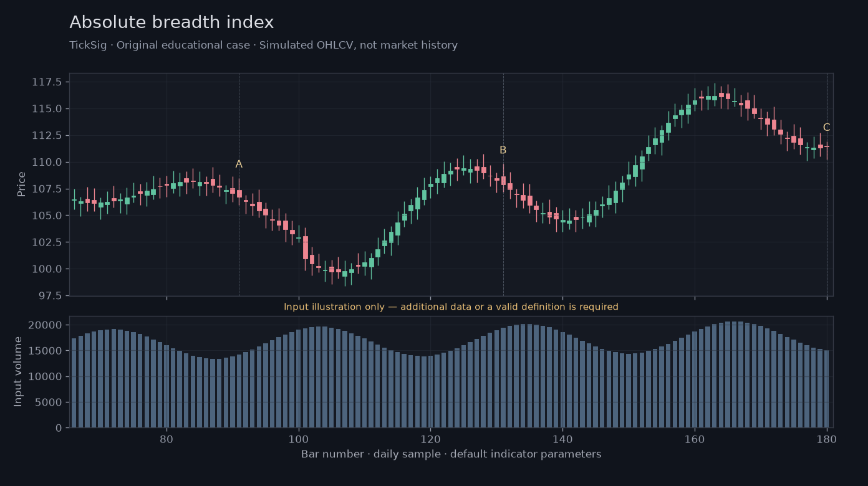Click the 110.0 price axis tick label
The width and height of the screenshot is (868, 486).
[47, 163]
